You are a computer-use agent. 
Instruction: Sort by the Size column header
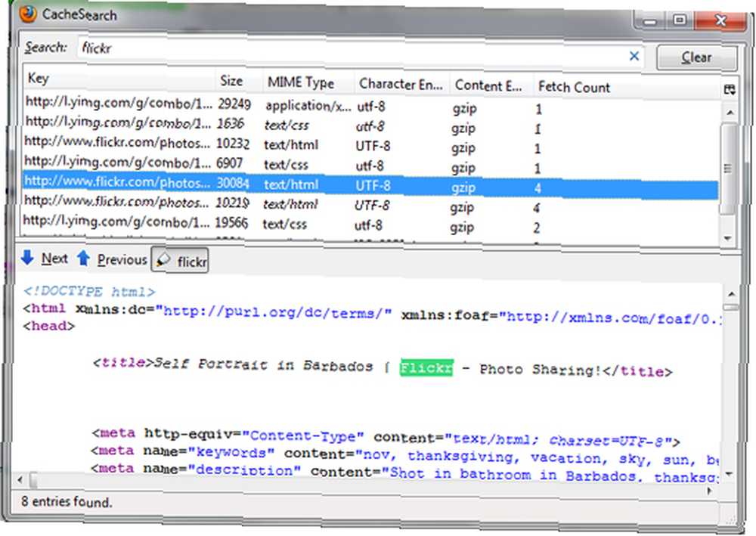pyautogui.click(x=238, y=80)
